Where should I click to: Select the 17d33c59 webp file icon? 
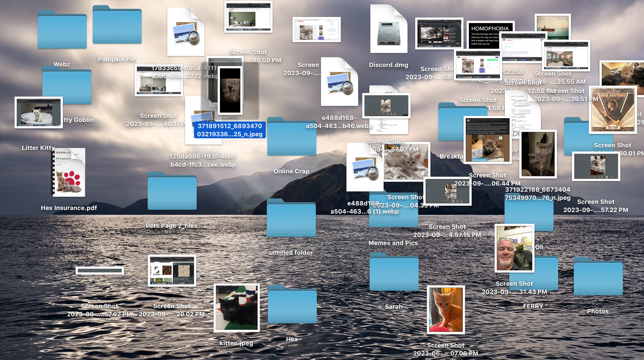186,31
